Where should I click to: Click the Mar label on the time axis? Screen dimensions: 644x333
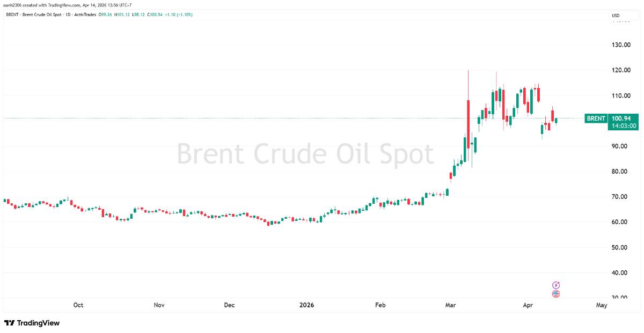tap(450, 304)
